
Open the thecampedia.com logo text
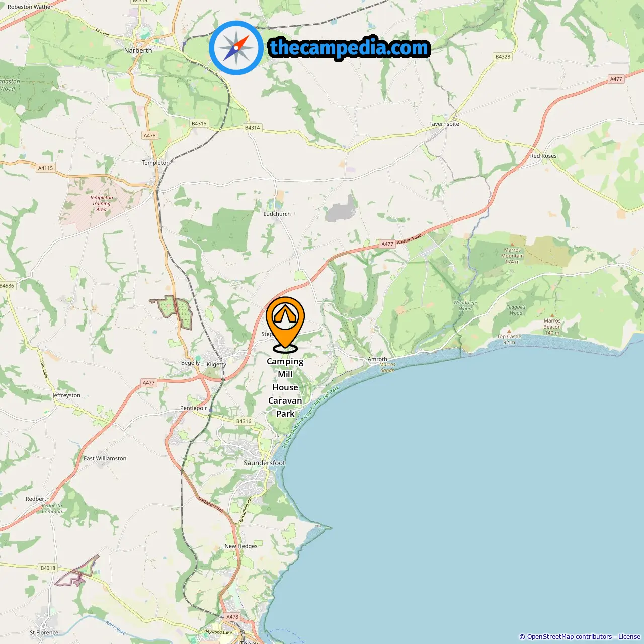pos(349,48)
